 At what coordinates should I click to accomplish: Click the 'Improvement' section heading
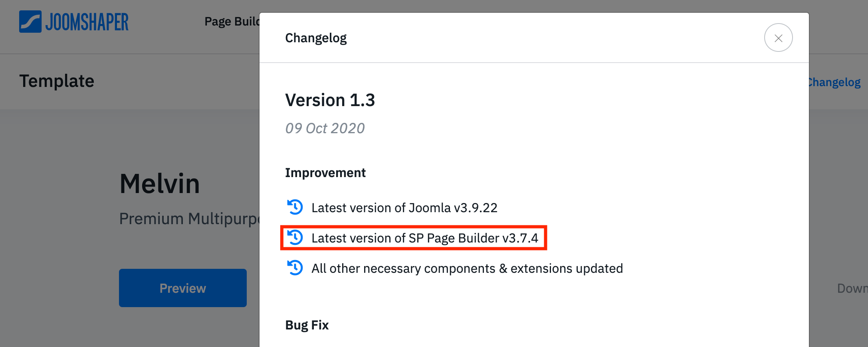325,173
